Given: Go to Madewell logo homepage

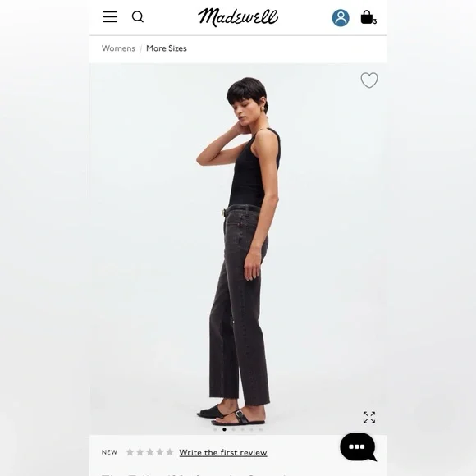Looking at the screenshot, I should (238, 17).
